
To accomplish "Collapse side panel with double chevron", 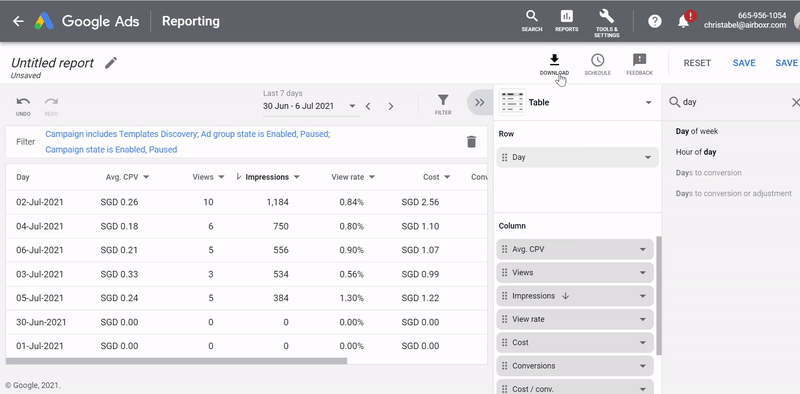I will (480, 103).
